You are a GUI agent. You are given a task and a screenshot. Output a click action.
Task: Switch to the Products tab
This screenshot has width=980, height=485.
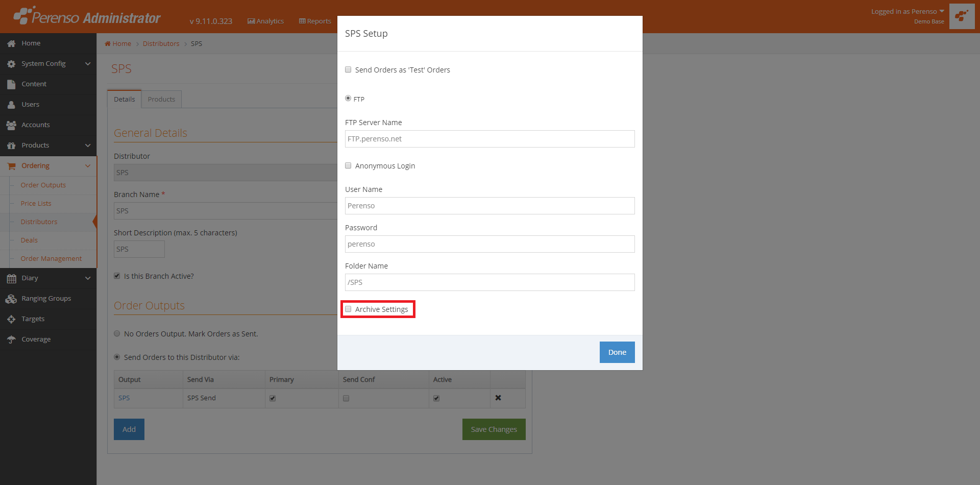pyautogui.click(x=161, y=99)
